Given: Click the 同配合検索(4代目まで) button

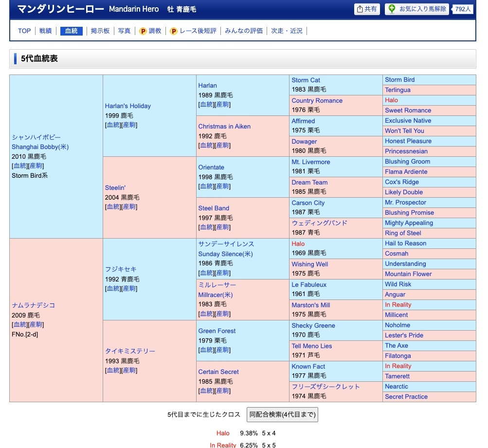Looking at the screenshot, I should pyautogui.click(x=282, y=414).
